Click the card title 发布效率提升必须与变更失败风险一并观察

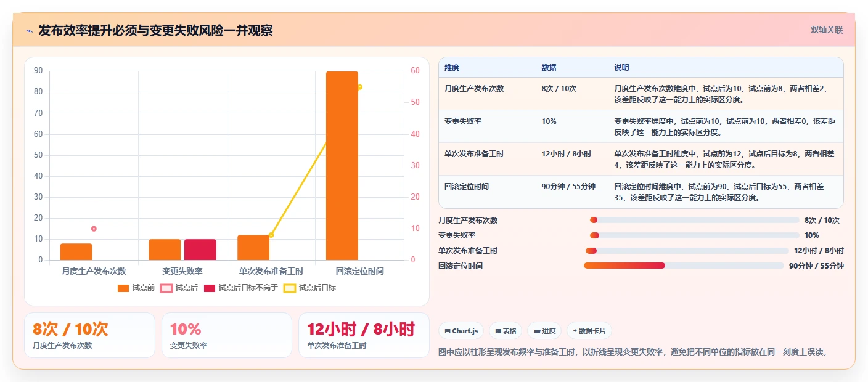pyautogui.click(x=155, y=31)
